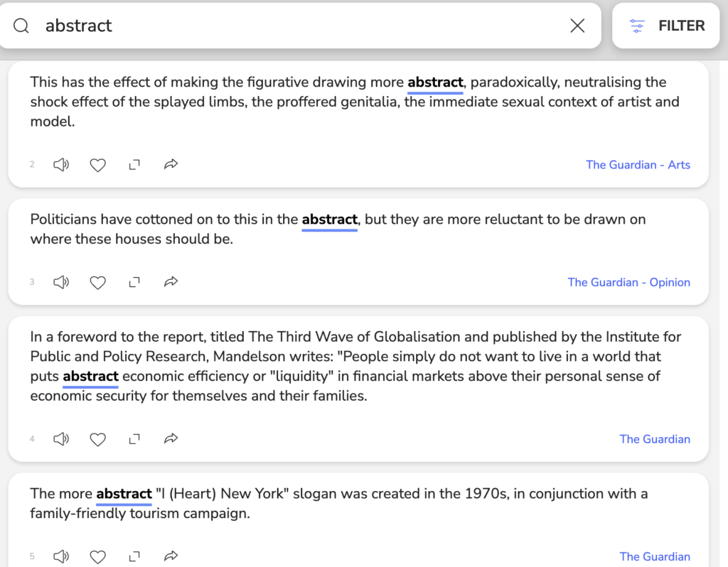Expand sentence 3 to full view
This screenshot has height=567, width=728.
[134, 282]
